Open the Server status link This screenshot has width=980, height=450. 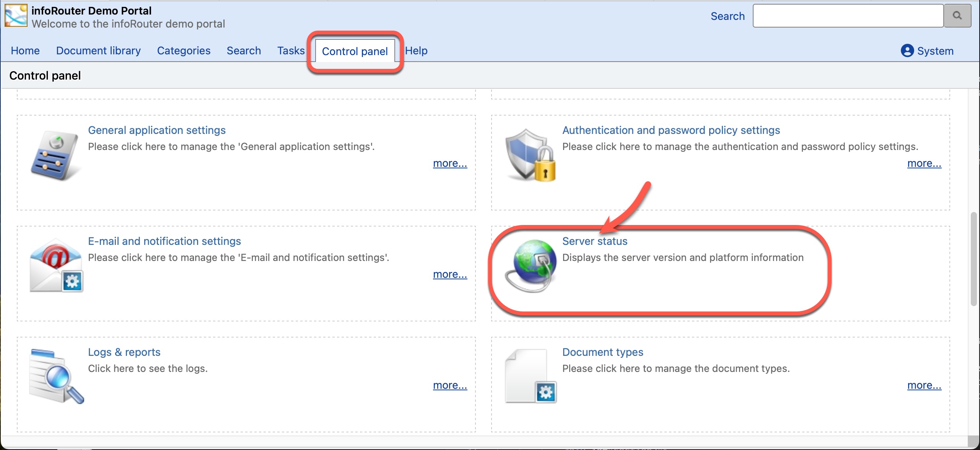(x=595, y=241)
